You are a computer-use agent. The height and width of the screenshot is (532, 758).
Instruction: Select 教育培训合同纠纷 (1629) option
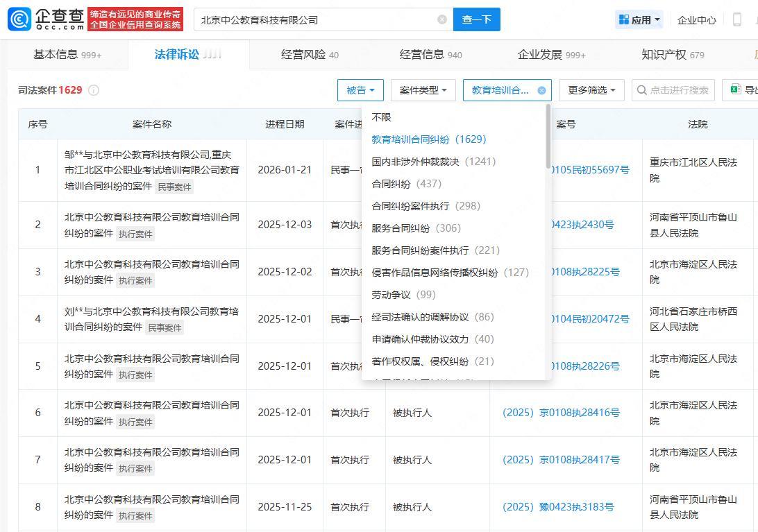point(429,139)
